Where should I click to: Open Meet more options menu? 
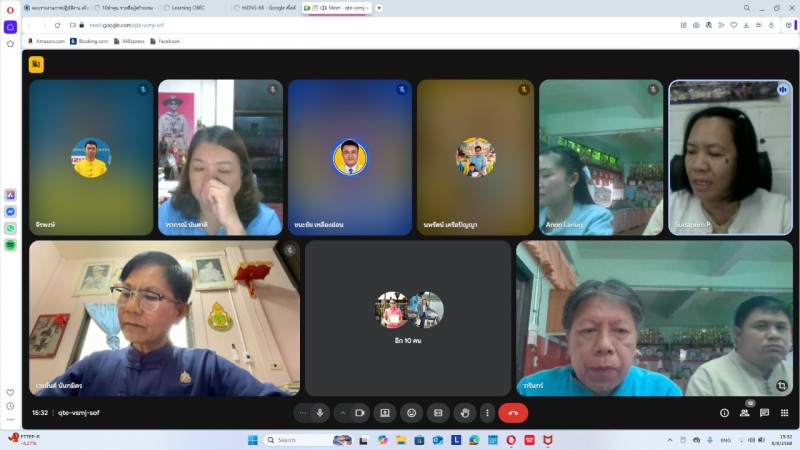(x=487, y=413)
